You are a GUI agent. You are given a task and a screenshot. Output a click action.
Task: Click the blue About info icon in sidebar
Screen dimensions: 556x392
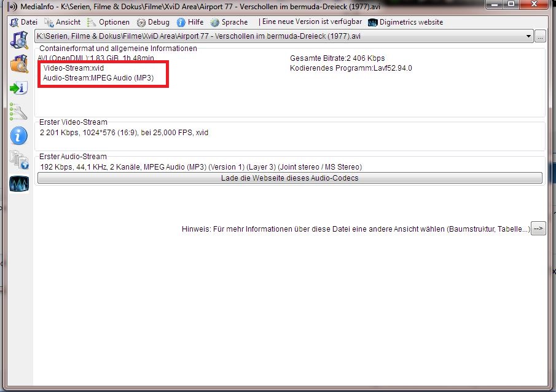pyautogui.click(x=19, y=136)
